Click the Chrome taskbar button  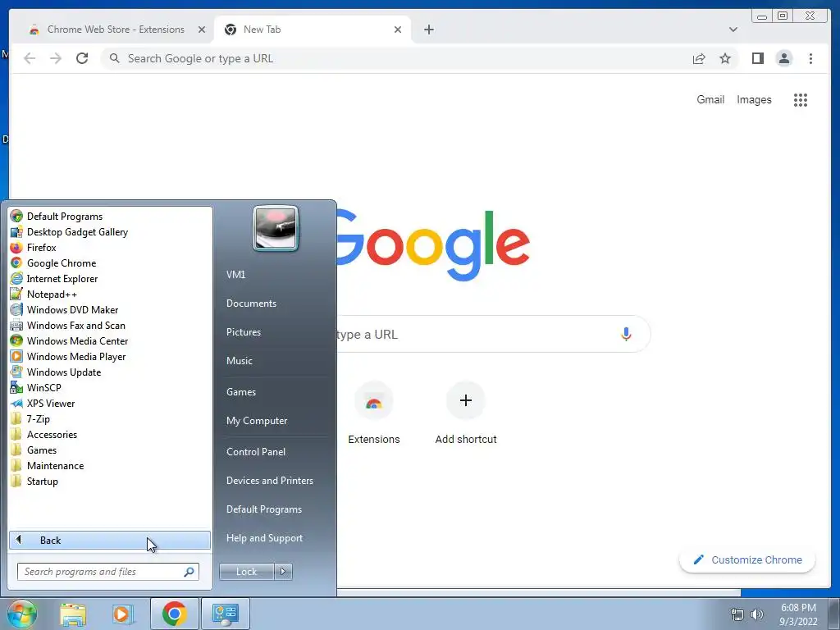(174, 614)
